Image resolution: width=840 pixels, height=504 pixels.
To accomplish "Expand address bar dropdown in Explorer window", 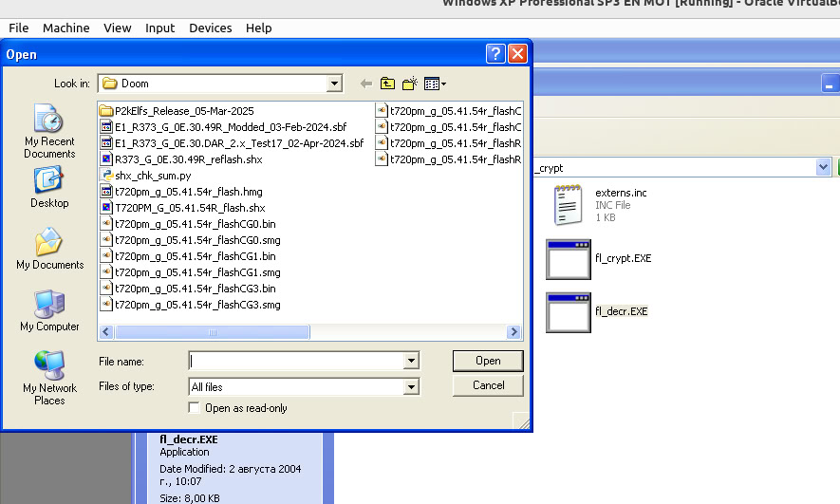I will (824, 167).
